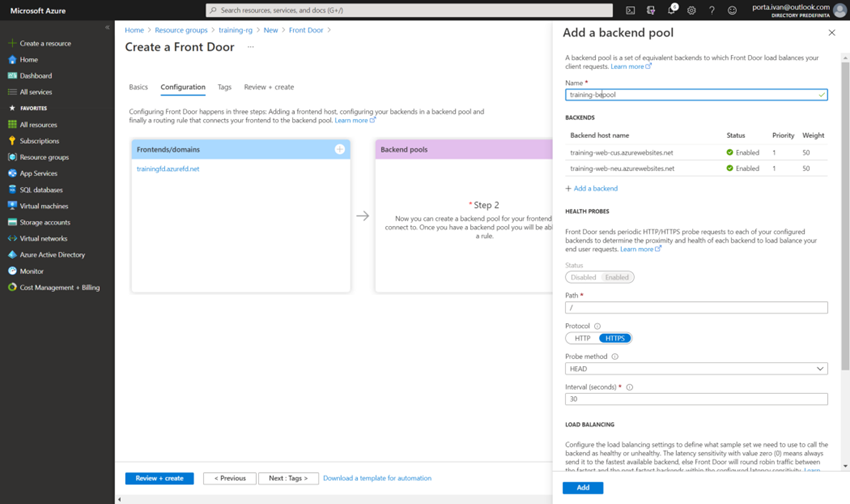Switch to the Review + create tab
This screenshot has width=850, height=504.
269,87
